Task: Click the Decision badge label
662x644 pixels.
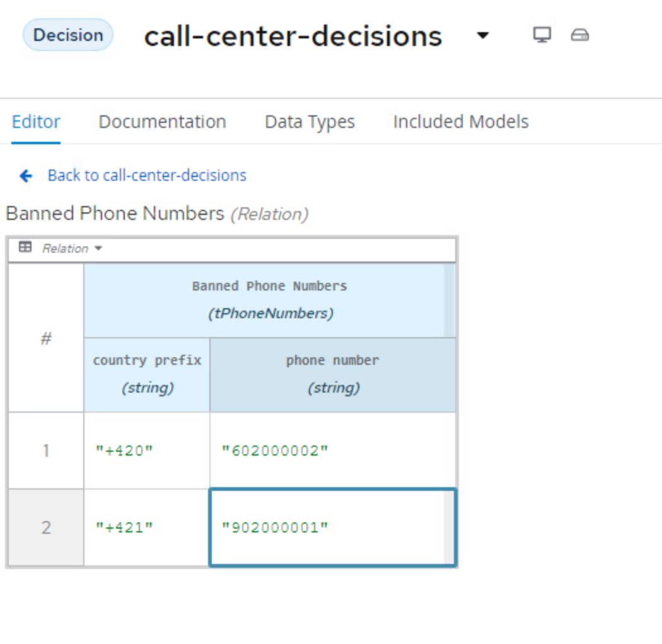Action: tap(68, 35)
